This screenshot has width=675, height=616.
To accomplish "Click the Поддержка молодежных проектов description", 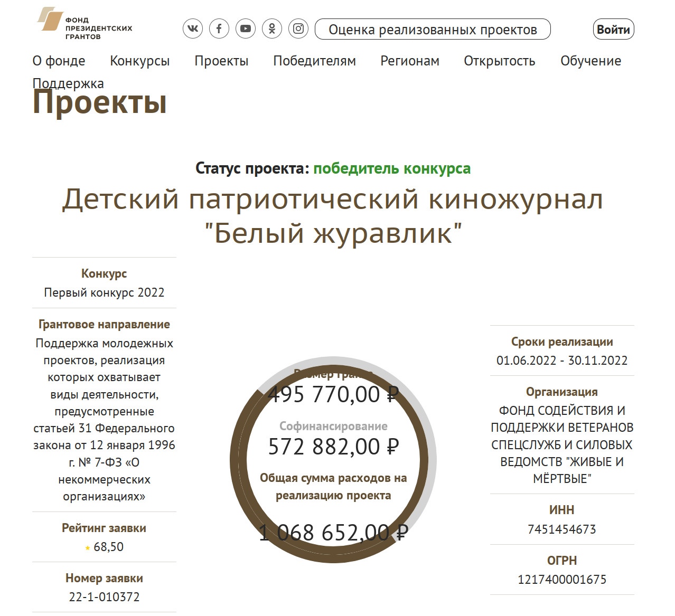I will point(104,420).
